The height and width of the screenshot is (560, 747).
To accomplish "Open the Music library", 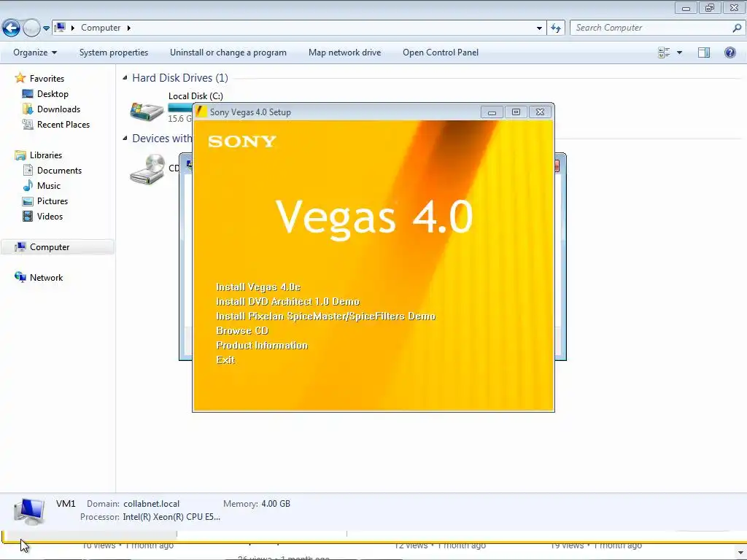I will coord(49,186).
